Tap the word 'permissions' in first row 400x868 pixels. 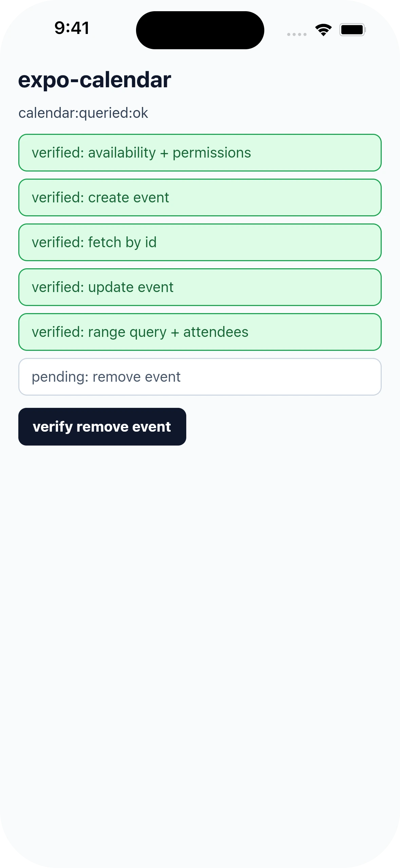212,153
